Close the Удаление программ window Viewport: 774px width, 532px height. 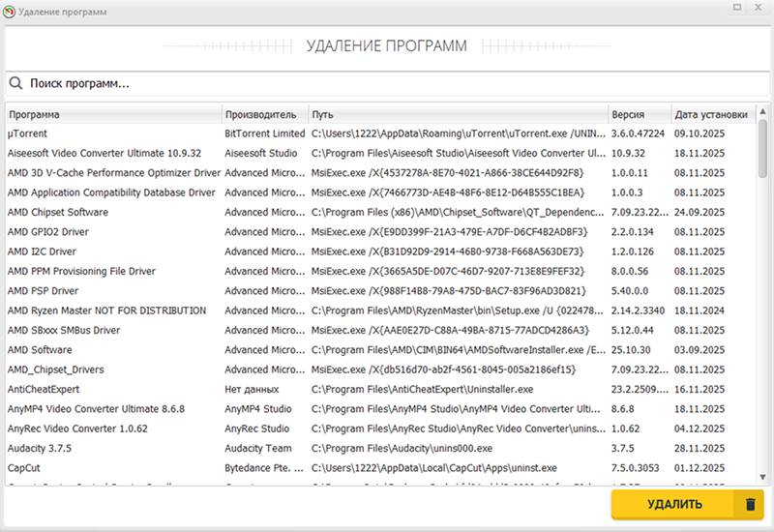coord(759,11)
